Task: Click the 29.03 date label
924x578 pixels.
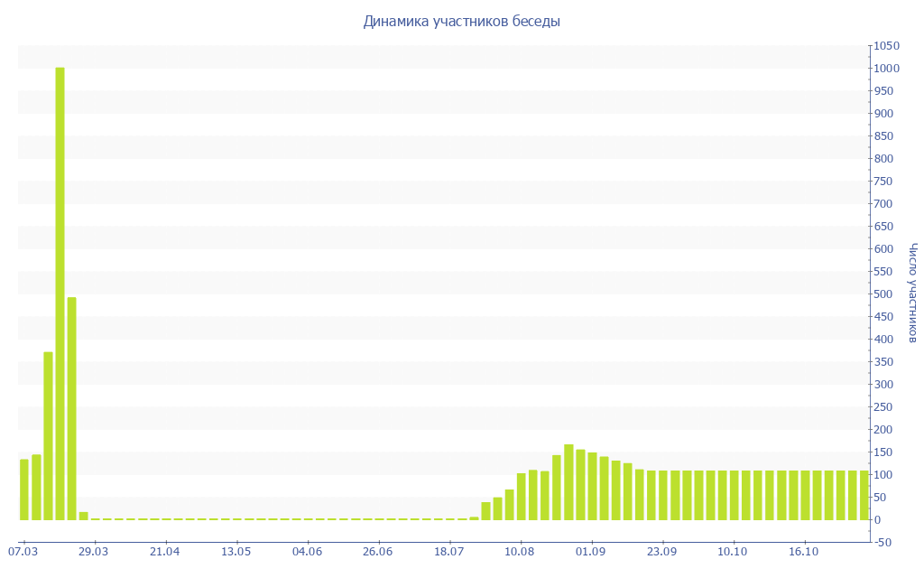Action: click(93, 551)
